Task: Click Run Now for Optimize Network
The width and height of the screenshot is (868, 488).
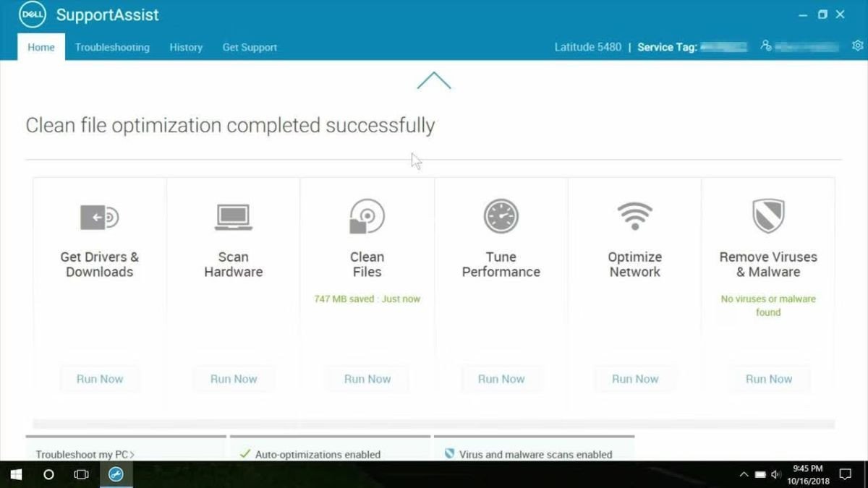Action: (635, 379)
